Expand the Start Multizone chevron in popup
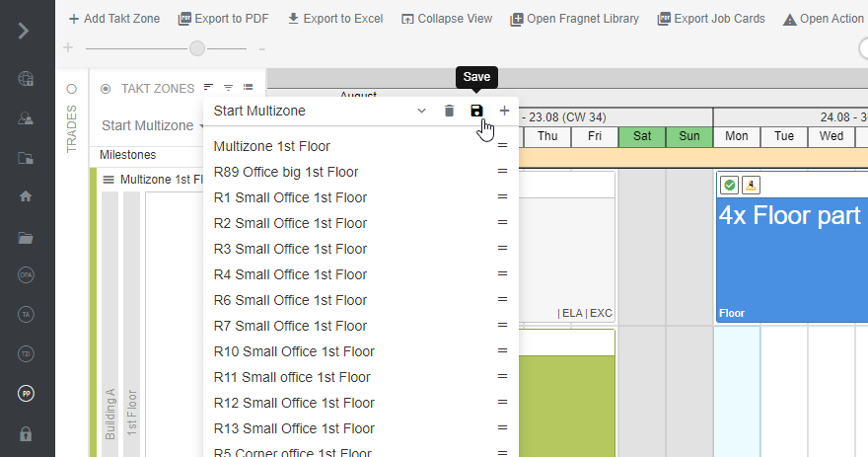This screenshot has width=868, height=457. 421,112
